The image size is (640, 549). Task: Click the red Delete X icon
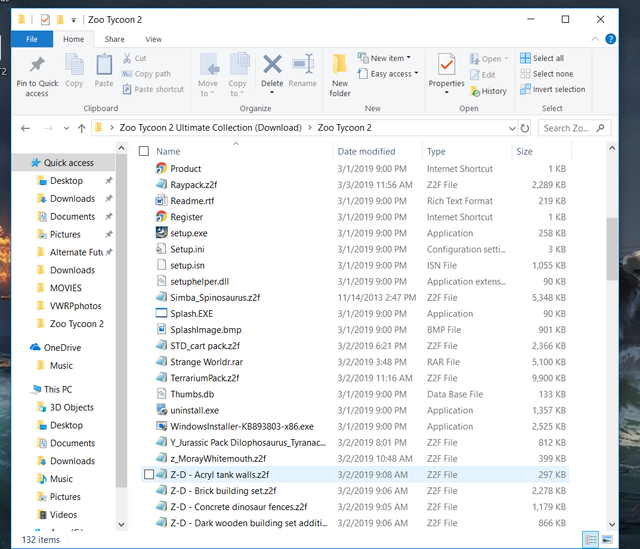pyautogui.click(x=272, y=64)
